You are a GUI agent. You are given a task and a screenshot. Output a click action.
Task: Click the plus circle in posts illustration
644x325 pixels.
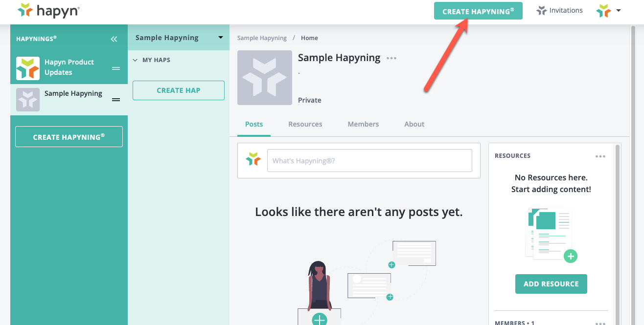[x=320, y=320]
